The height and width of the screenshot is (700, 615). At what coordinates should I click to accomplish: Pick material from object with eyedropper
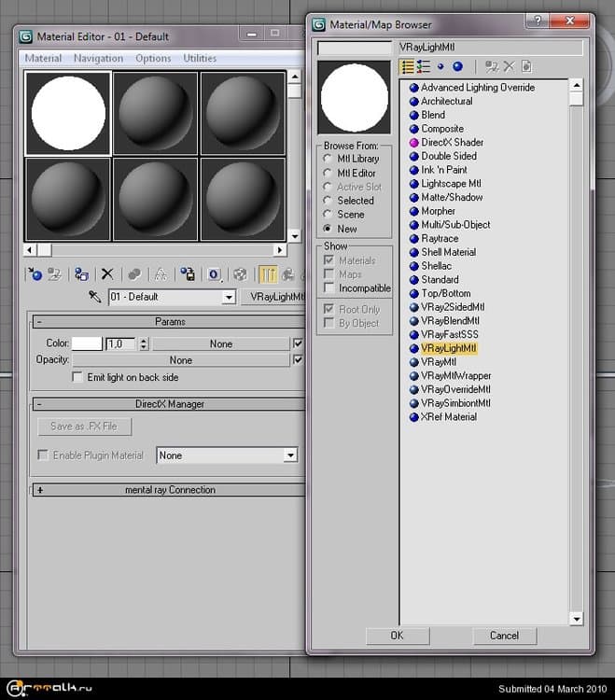94,297
